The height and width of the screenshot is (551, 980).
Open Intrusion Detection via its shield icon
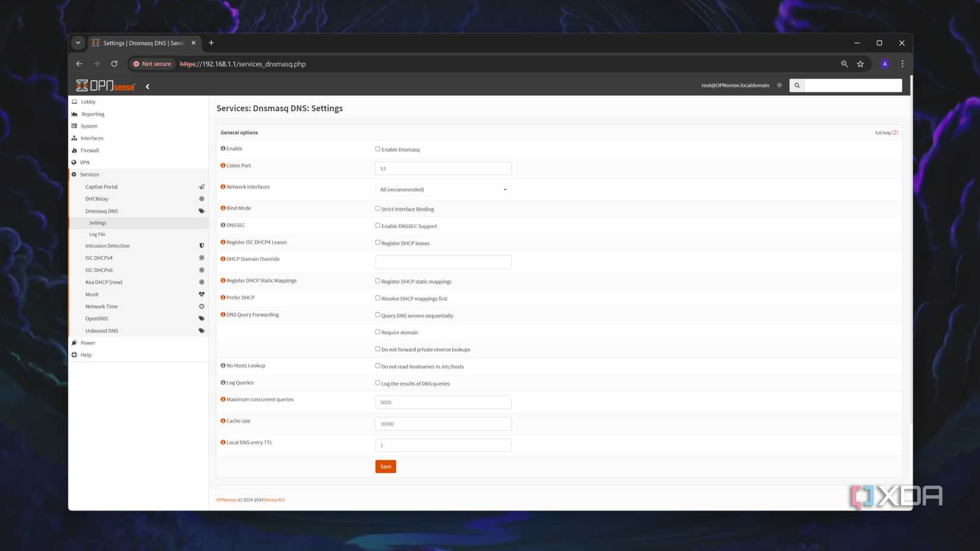pos(202,245)
